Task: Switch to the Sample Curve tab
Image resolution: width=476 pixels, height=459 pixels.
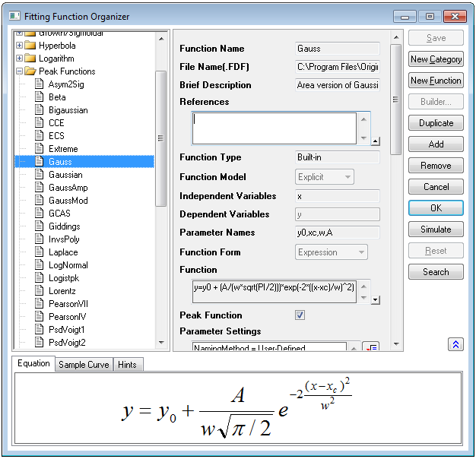Action: (84, 364)
